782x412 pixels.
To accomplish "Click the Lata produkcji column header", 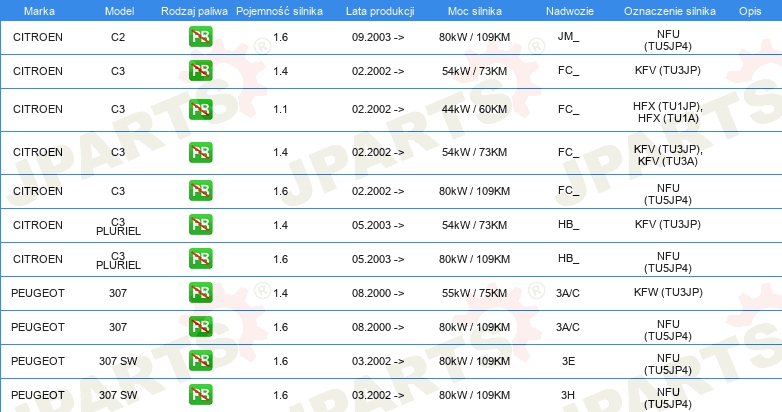I will [380, 11].
